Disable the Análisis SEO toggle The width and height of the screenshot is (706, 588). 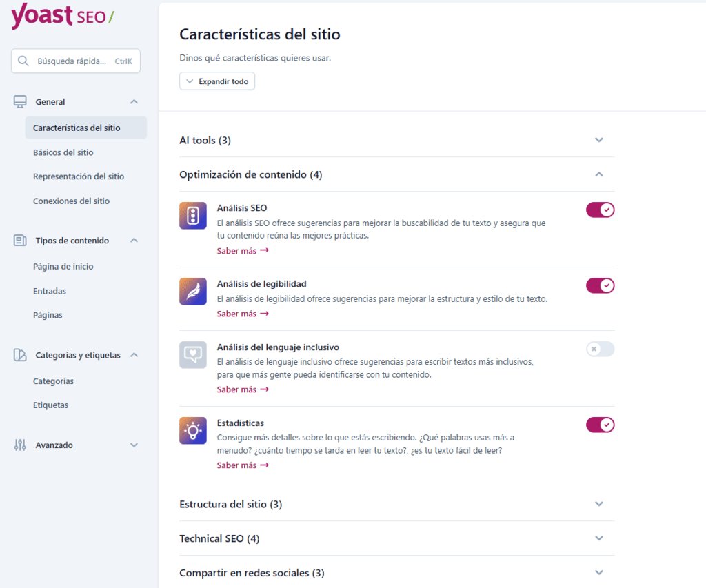point(600,210)
